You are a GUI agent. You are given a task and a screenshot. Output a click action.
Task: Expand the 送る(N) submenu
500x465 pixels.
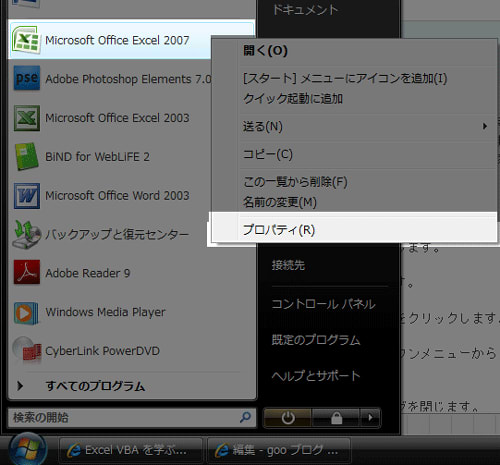click(x=354, y=126)
